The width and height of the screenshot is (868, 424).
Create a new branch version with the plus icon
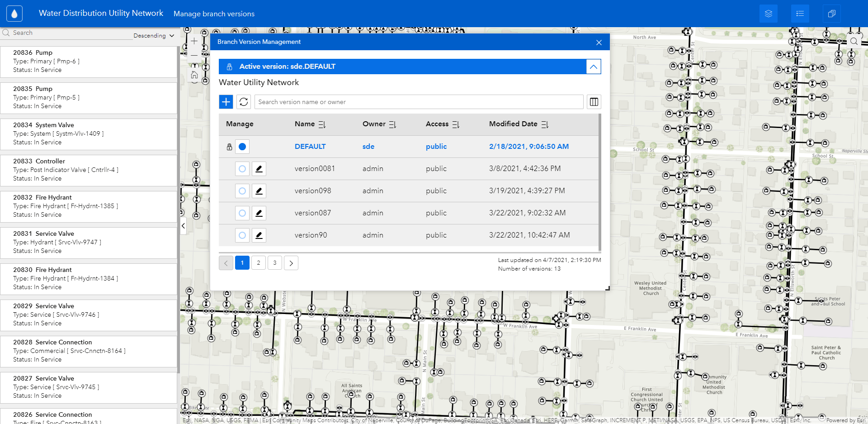click(226, 102)
